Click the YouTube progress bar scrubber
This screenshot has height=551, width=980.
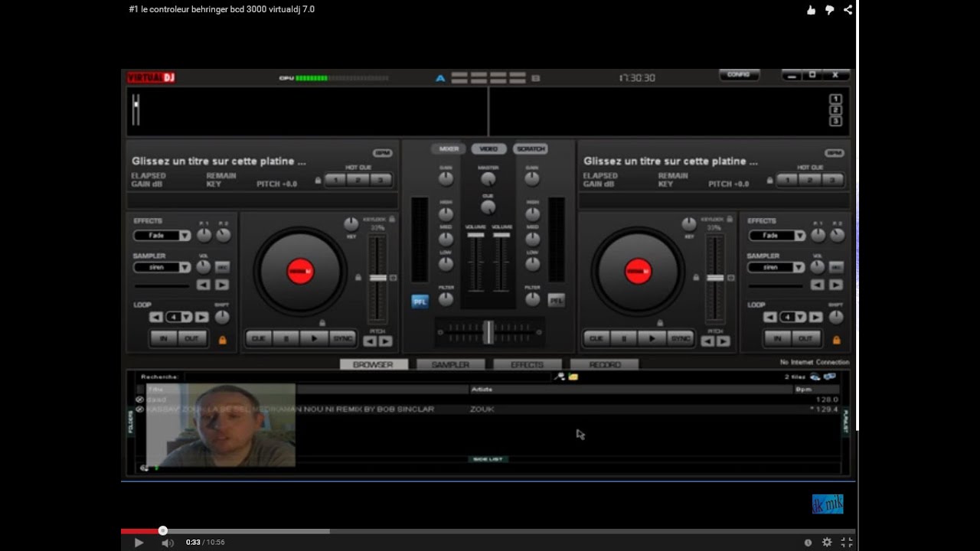pos(162,530)
